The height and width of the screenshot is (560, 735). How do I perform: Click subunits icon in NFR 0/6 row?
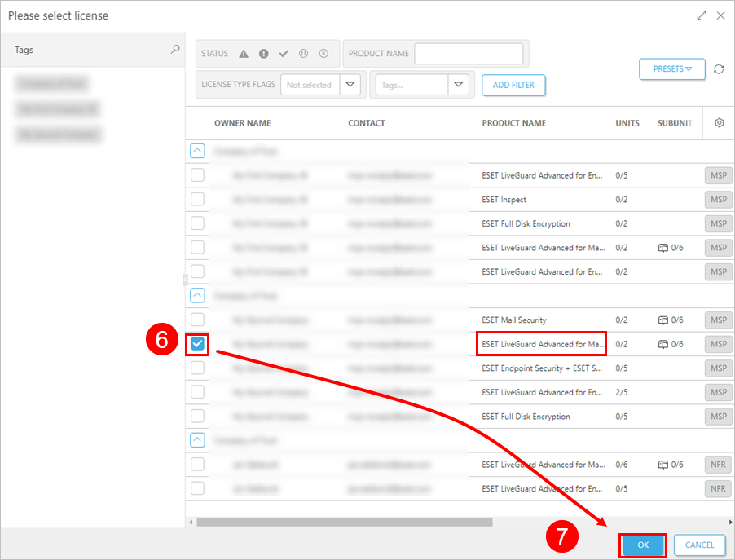[x=662, y=465]
